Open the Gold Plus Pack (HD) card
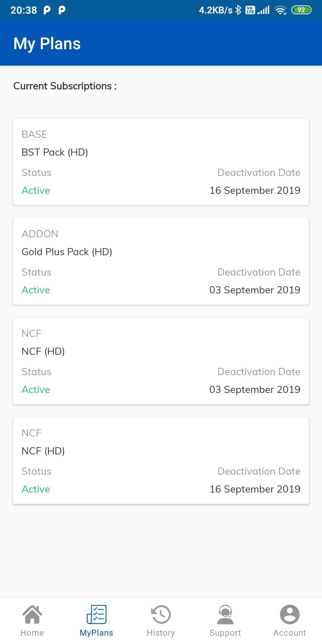The image size is (322, 644). 161,261
